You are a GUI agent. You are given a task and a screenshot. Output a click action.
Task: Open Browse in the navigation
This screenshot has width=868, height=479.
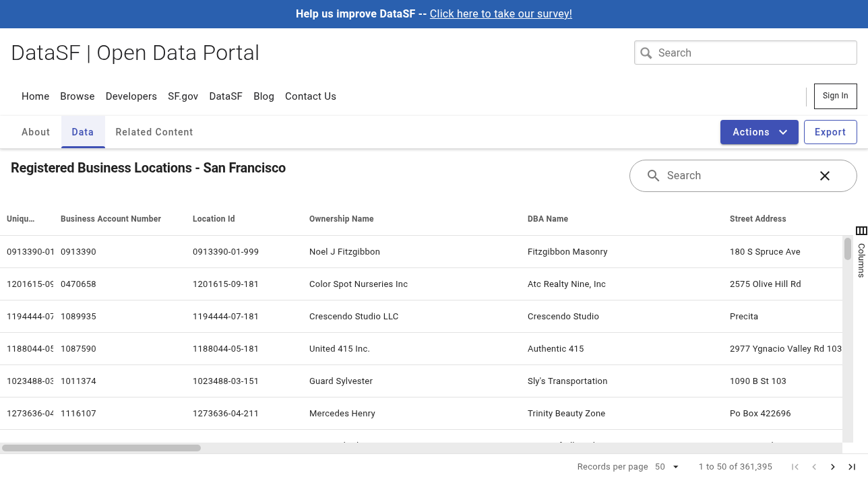pyautogui.click(x=77, y=96)
